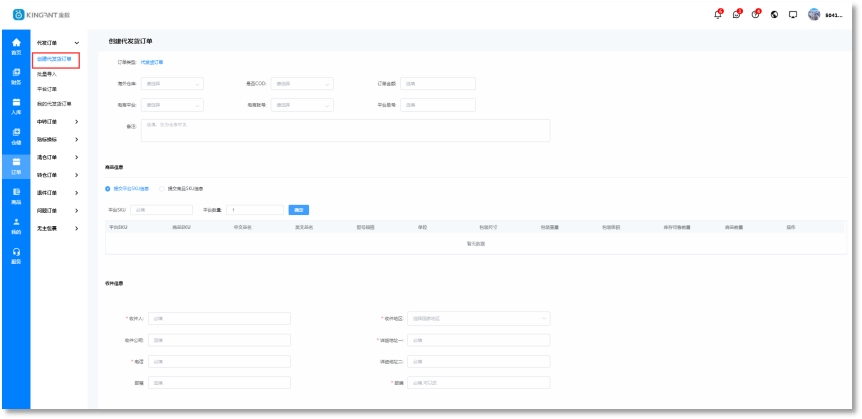Click the 备注 remarks text area

click(x=346, y=130)
